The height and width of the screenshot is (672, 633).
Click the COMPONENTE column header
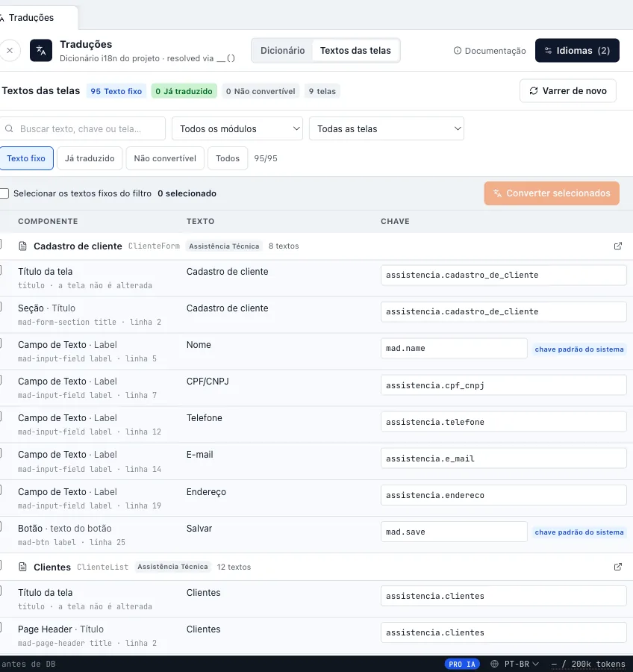click(48, 221)
